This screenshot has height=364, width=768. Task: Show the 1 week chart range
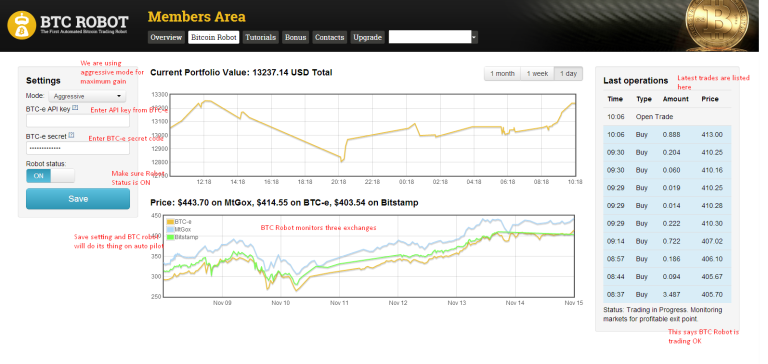[537, 73]
